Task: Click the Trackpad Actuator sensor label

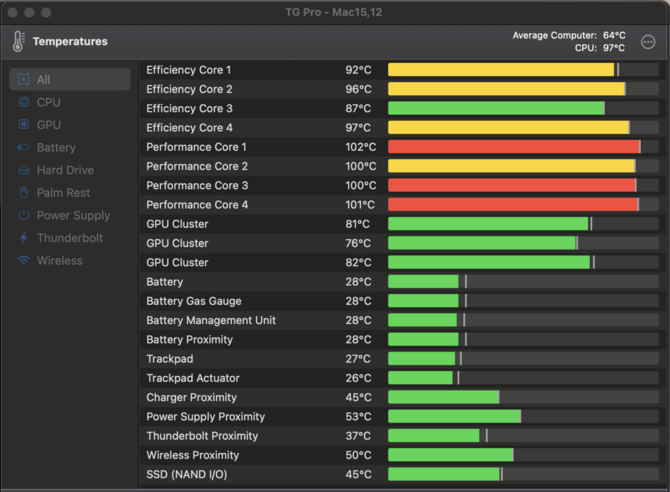Action: tap(193, 378)
